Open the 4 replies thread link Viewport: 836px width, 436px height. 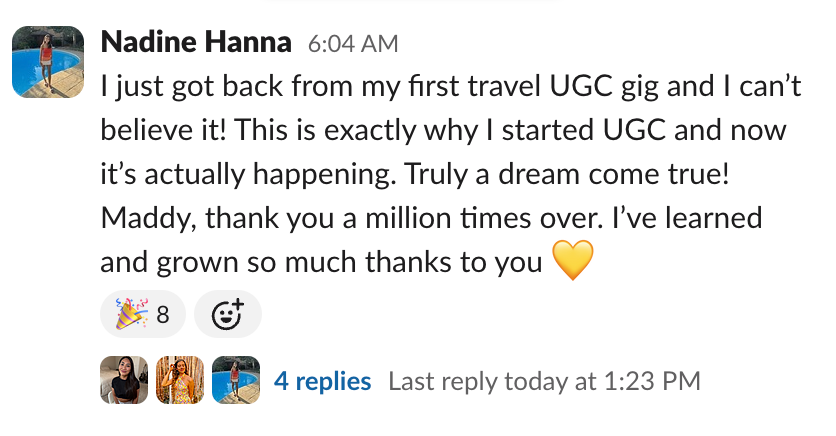pos(322,381)
